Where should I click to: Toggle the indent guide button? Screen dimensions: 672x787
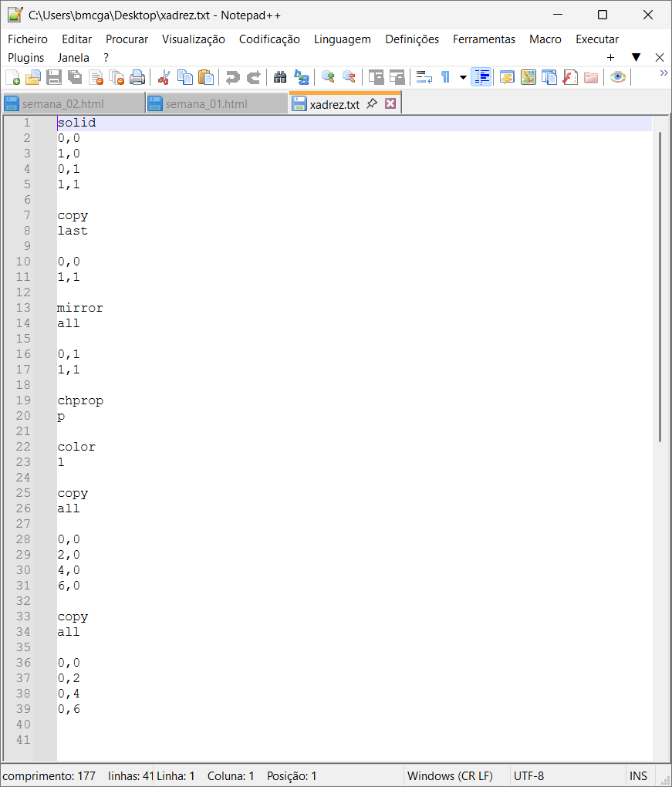click(x=481, y=77)
